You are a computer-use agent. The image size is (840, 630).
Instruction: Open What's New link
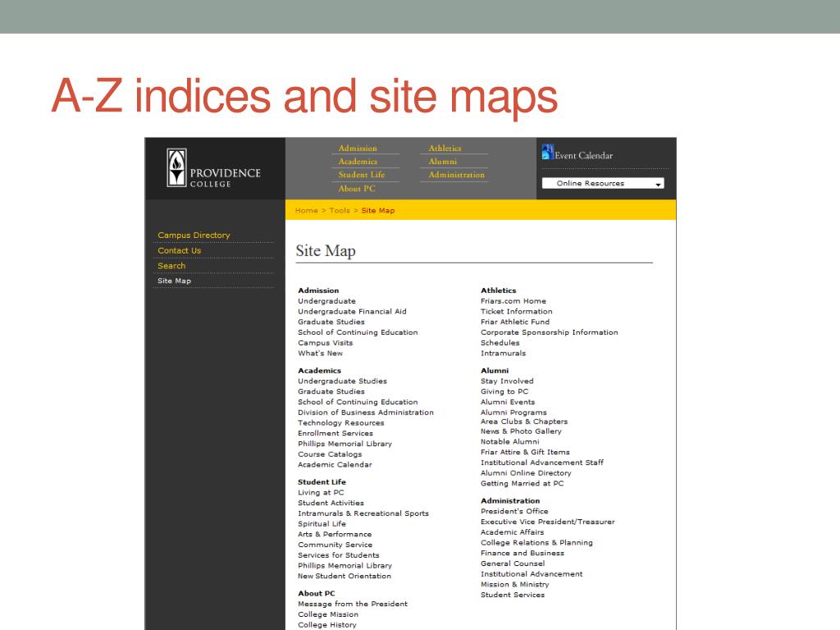tap(320, 354)
